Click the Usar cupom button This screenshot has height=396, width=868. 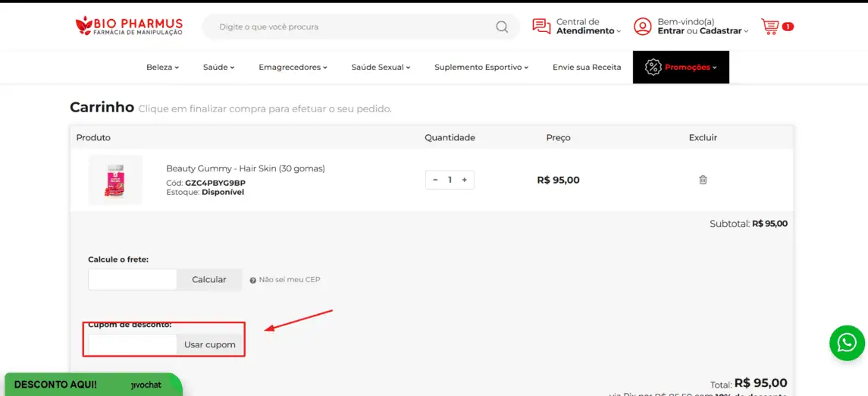210,344
